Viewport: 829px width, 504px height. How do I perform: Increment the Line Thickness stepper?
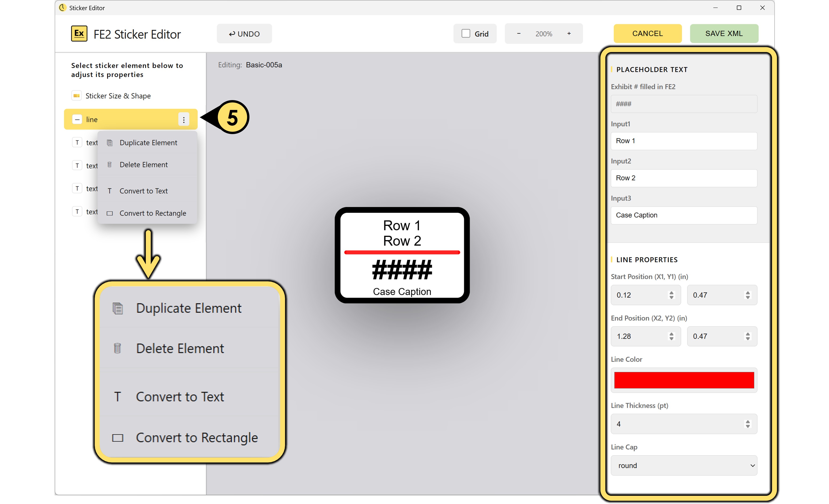(x=748, y=421)
